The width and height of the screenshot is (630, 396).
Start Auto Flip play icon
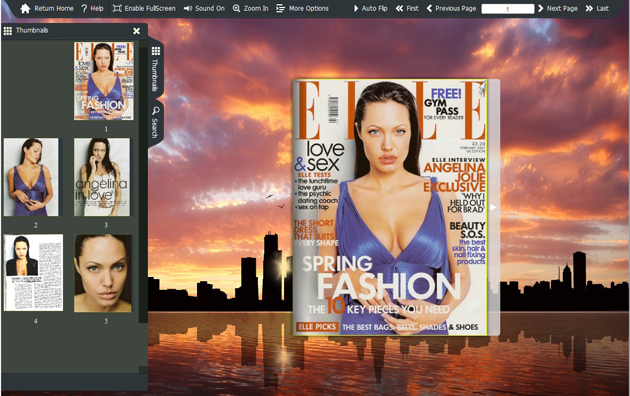click(356, 8)
